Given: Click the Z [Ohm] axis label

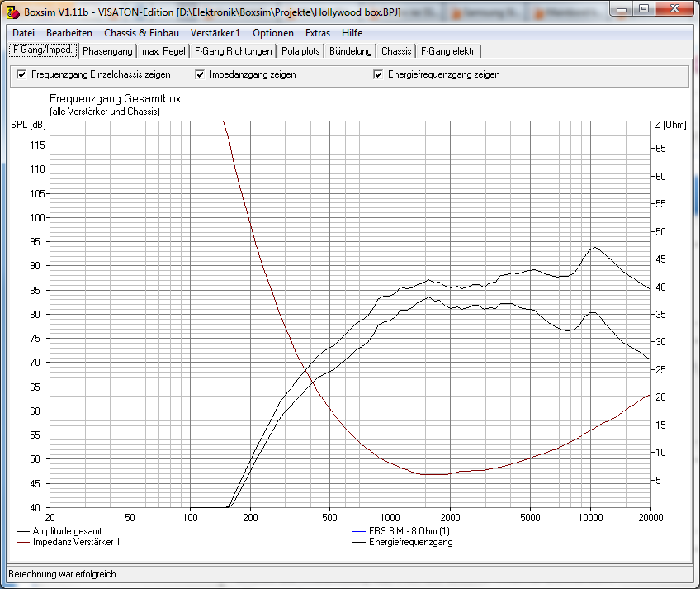Looking at the screenshot, I should [670, 125].
